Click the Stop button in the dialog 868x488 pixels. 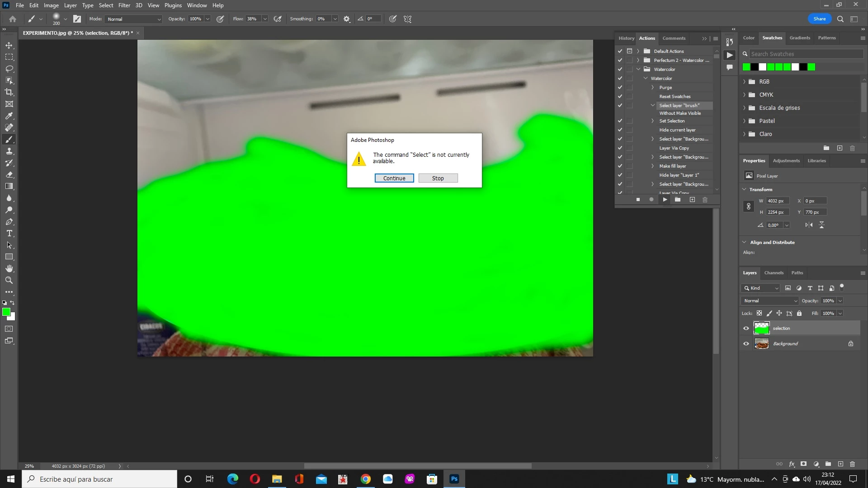(438, 178)
